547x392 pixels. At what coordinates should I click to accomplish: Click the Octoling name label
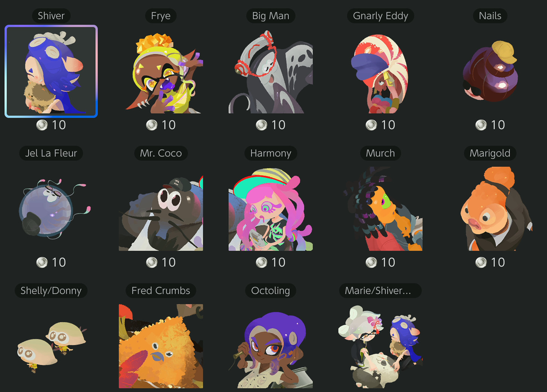[271, 291]
